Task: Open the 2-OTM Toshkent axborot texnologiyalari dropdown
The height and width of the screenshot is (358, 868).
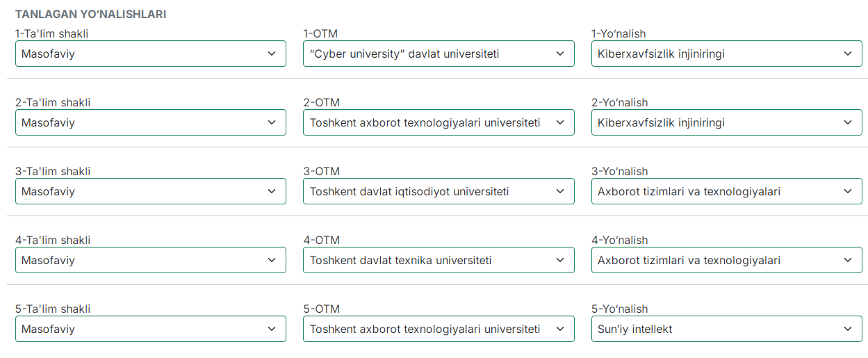Action: [439, 122]
